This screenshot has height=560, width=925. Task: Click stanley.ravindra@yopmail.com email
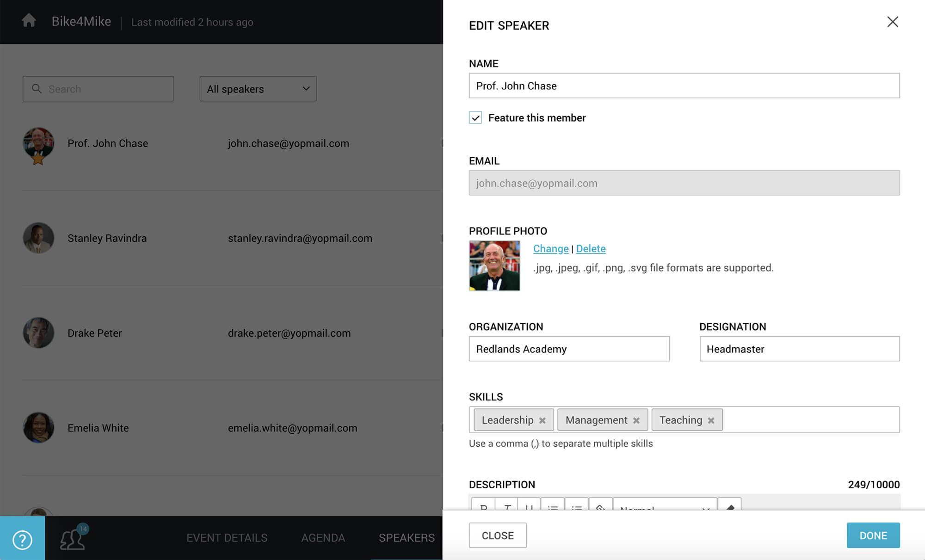coord(300,238)
